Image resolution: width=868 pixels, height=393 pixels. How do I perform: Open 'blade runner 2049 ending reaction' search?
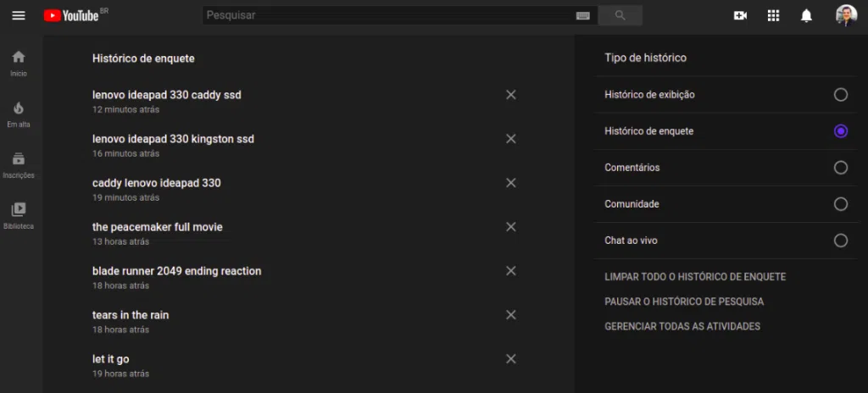pos(176,271)
